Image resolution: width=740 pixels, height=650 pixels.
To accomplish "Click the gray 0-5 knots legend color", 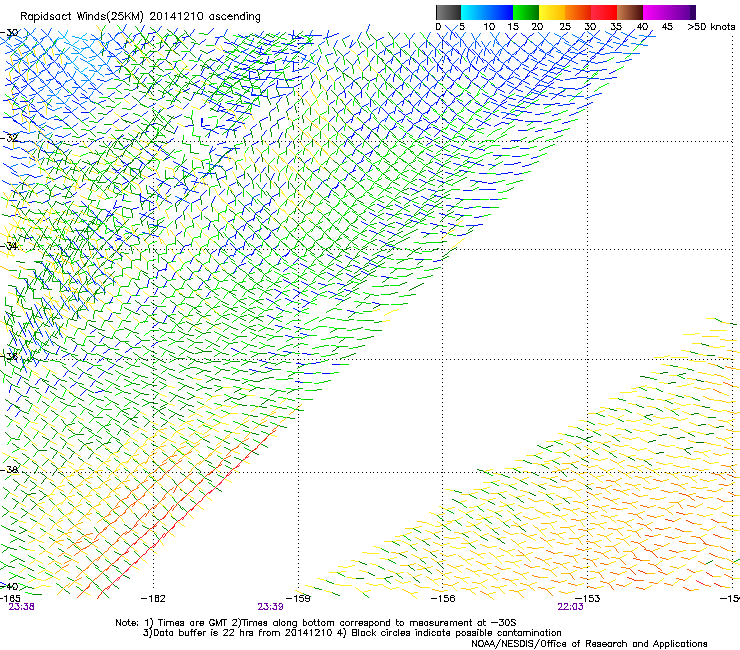I will [x=448, y=12].
